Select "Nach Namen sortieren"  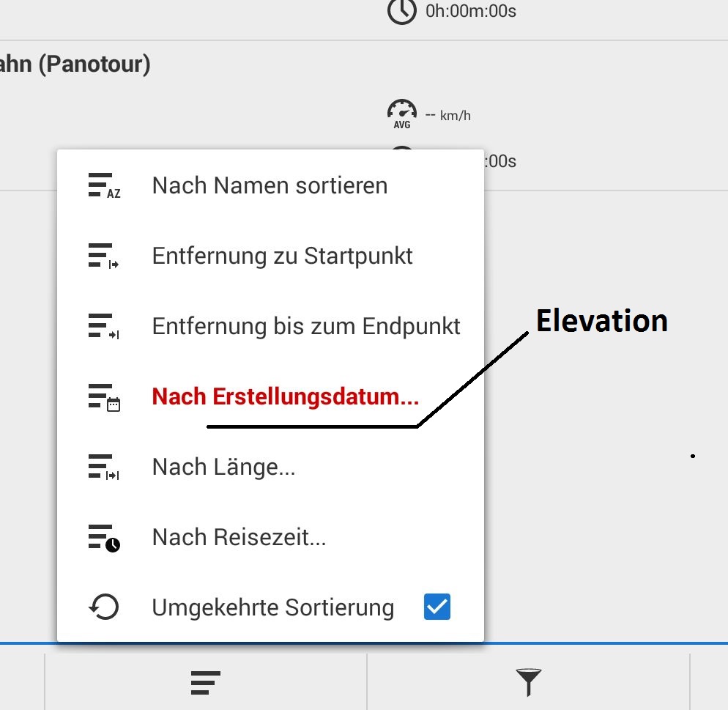tap(270, 186)
